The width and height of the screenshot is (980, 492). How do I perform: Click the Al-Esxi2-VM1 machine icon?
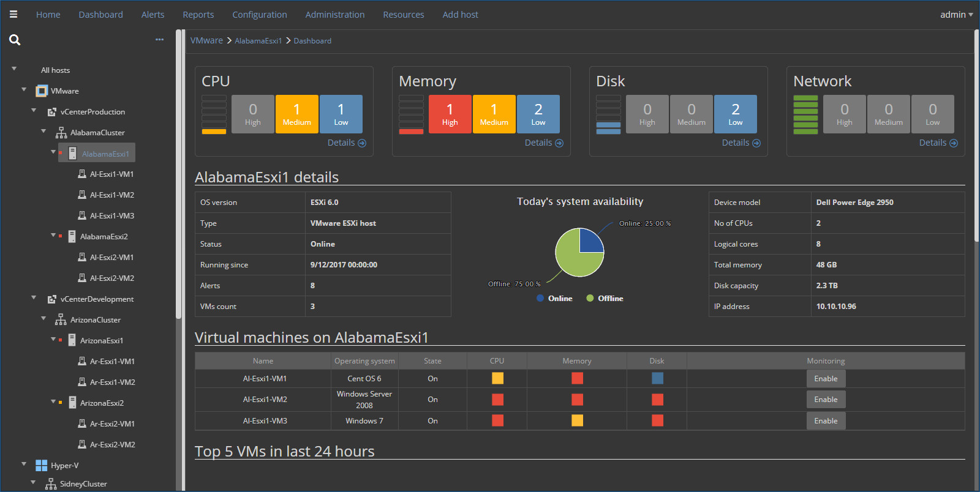coord(82,257)
